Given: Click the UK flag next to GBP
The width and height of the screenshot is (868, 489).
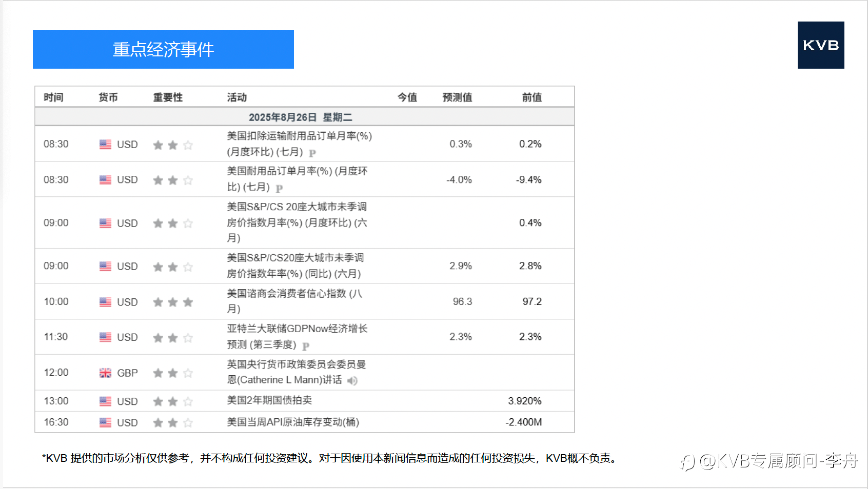Looking at the screenshot, I should (105, 373).
